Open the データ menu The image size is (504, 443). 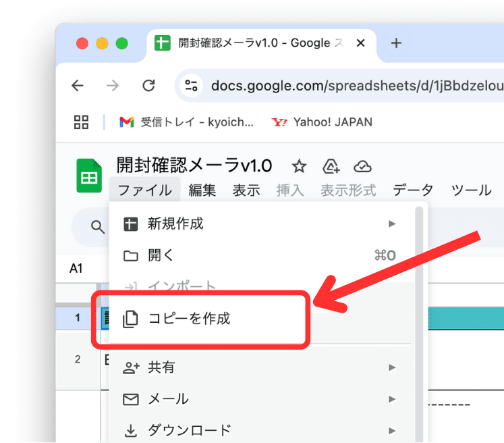pos(413,190)
